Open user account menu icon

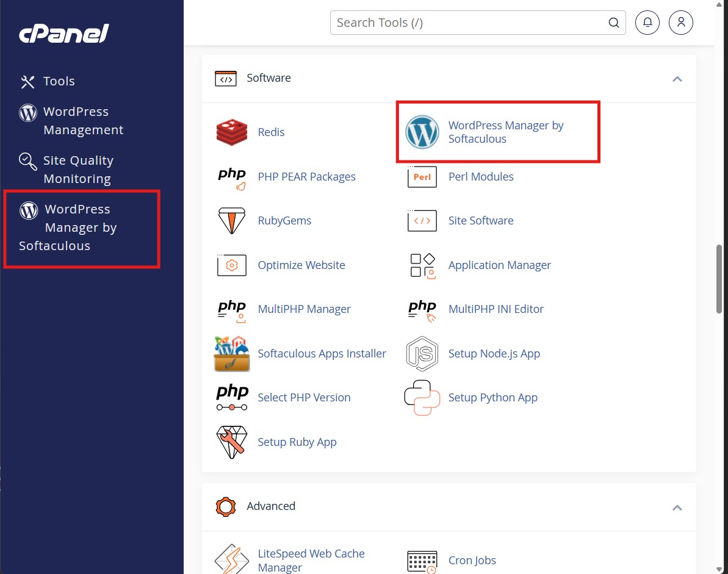[680, 23]
